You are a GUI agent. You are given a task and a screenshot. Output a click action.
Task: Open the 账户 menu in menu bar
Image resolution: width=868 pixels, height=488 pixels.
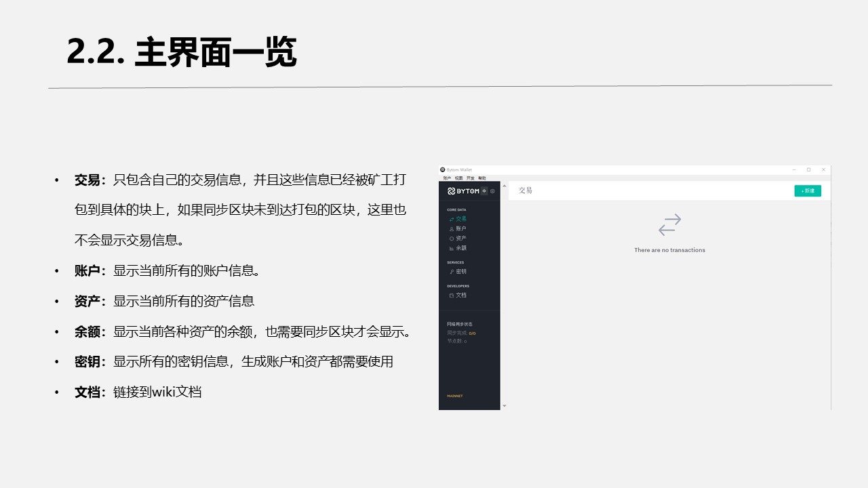point(447,178)
